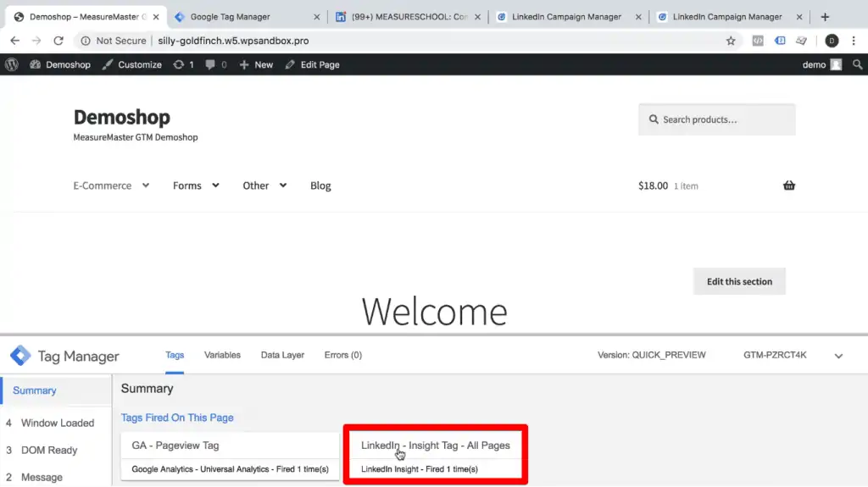Open the Errors (0) tab

[342, 355]
